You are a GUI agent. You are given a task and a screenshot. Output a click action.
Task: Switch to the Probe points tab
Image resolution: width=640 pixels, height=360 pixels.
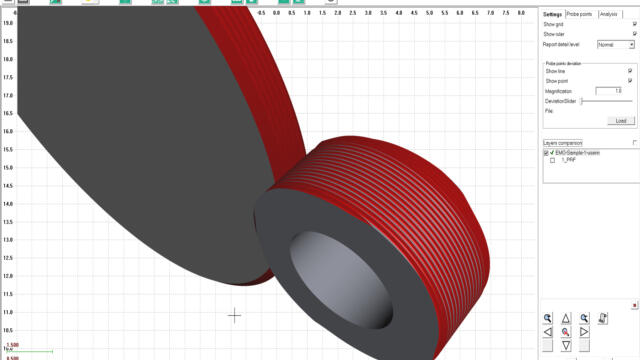coord(580,14)
